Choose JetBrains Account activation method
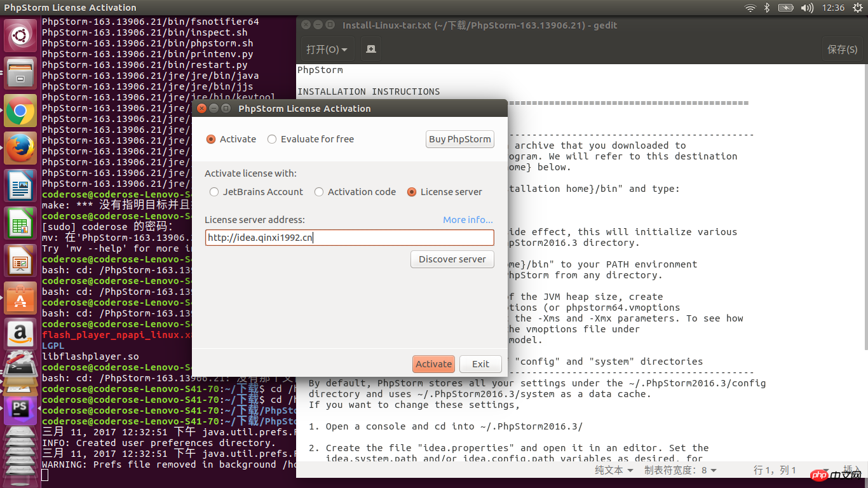This screenshot has width=868, height=488. click(x=256, y=192)
